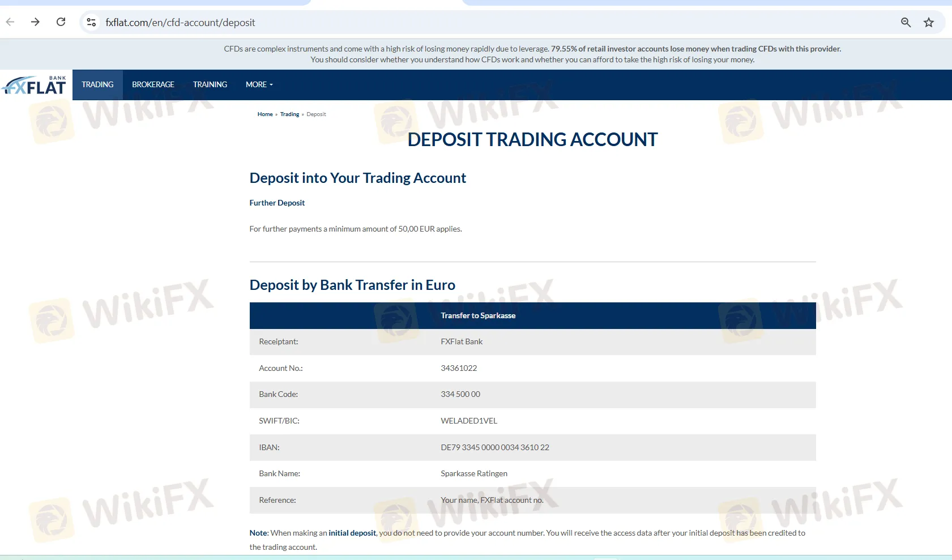Open the site information icon in address bar
Image resolution: width=952 pixels, height=560 pixels.
pyautogui.click(x=91, y=22)
